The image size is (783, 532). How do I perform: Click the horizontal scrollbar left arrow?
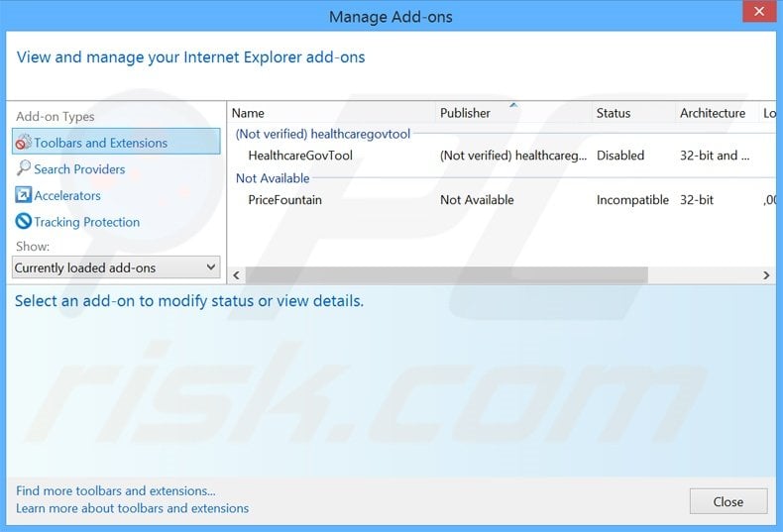(236, 275)
